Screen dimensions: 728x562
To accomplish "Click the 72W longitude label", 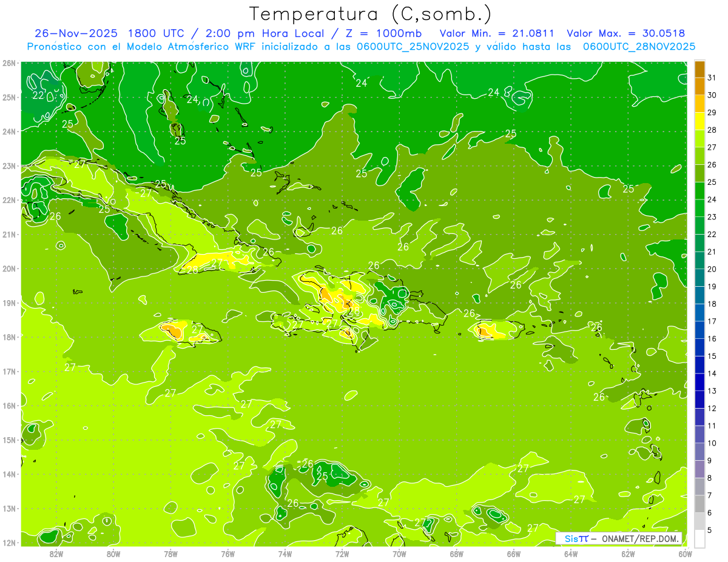I will click(x=342, y=553).
